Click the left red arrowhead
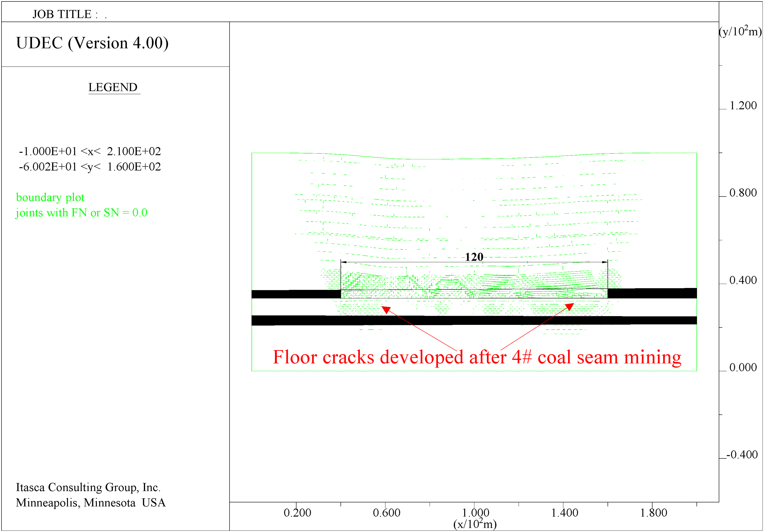This screenshot has width=764, height=532. click(x=386, y=310)
